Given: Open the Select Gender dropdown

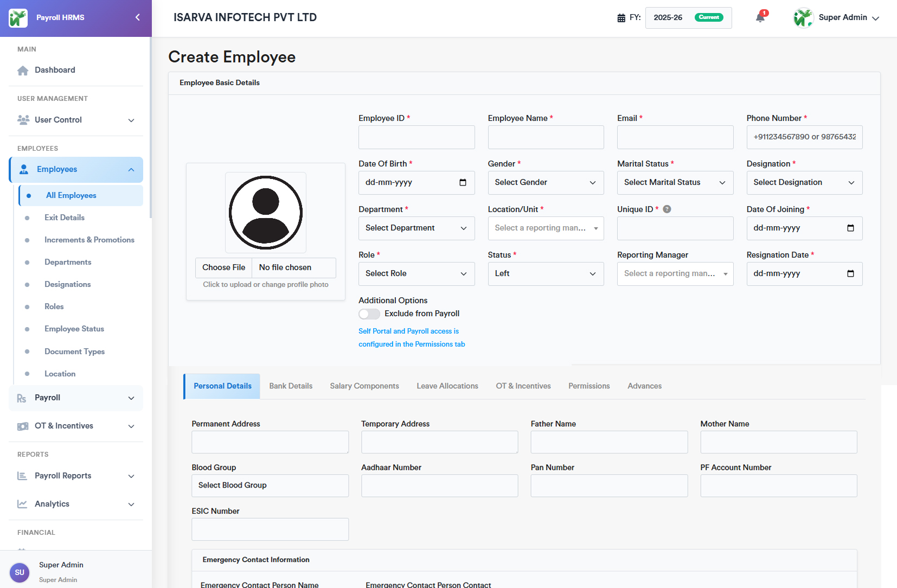Looking at the screenshot, I should click(545, 183).
